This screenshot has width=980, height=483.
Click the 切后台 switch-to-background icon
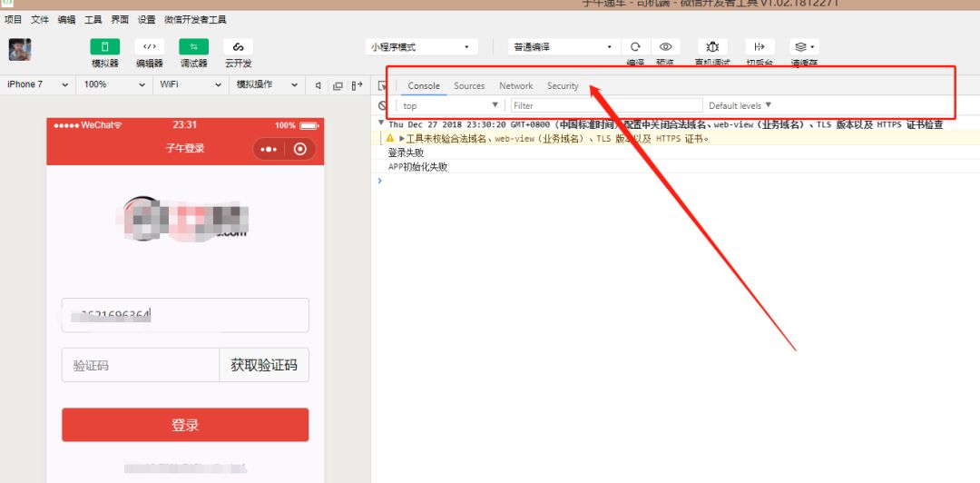tap(760, 47)
